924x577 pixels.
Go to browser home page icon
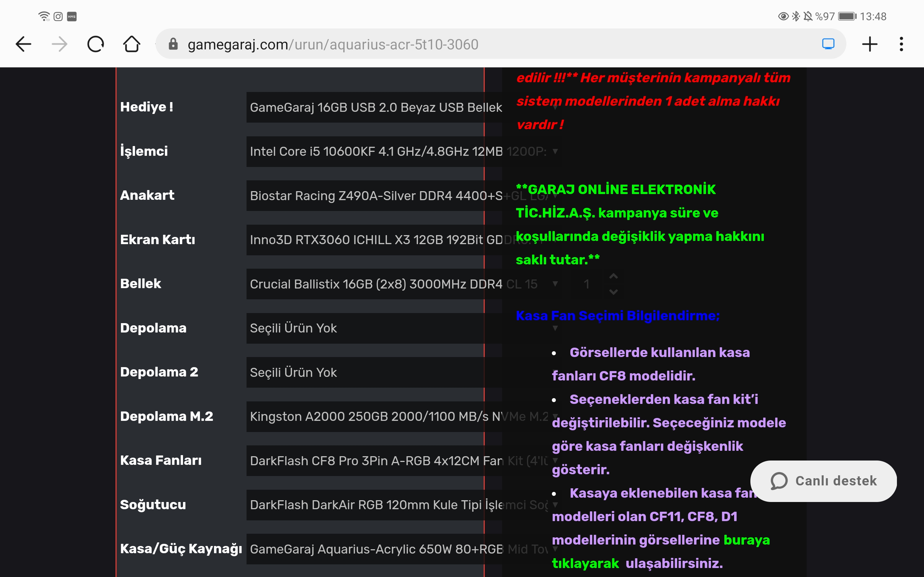[132, 44]
